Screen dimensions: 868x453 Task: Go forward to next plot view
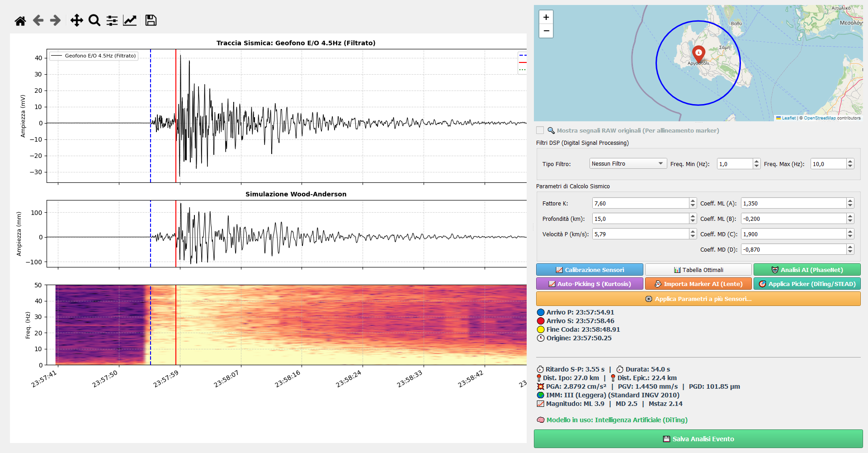pos(55,20)
